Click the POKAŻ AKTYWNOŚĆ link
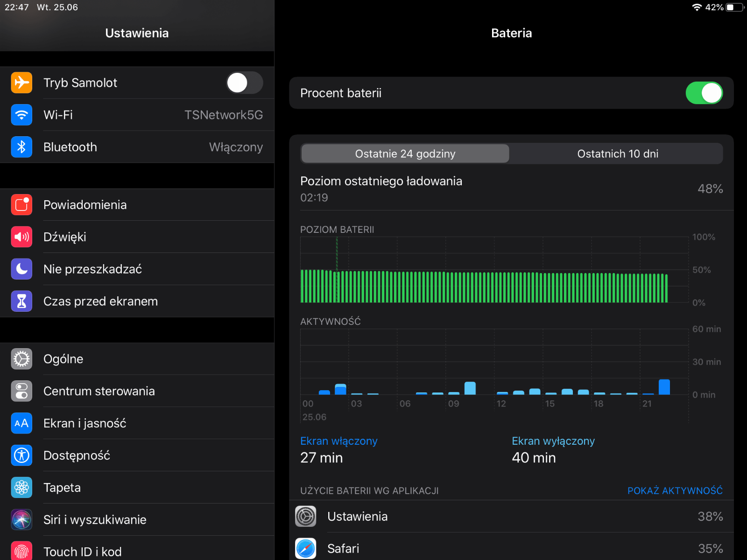 675,490
